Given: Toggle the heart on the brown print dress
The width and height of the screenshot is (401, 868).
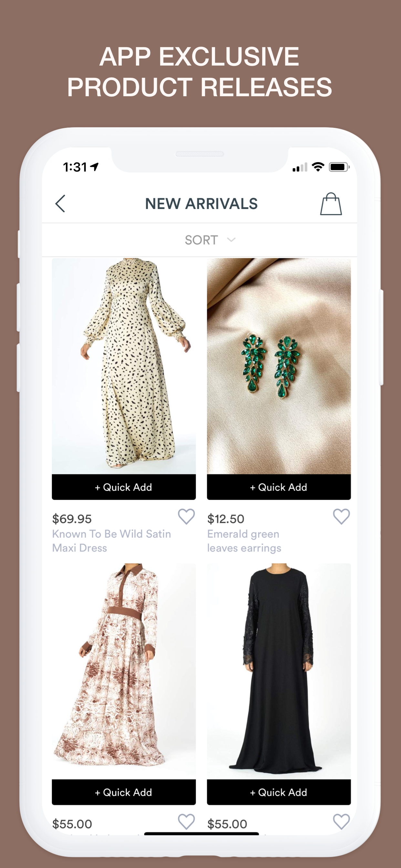Looking at the screenshot, I should 186,821.
